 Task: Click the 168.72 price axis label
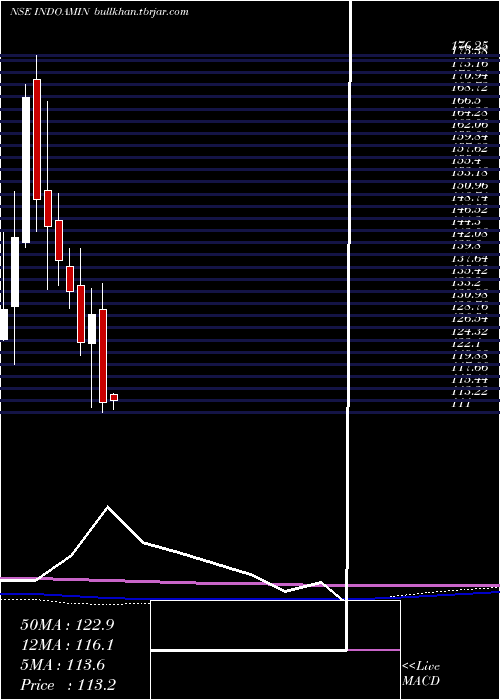point(469,89)
